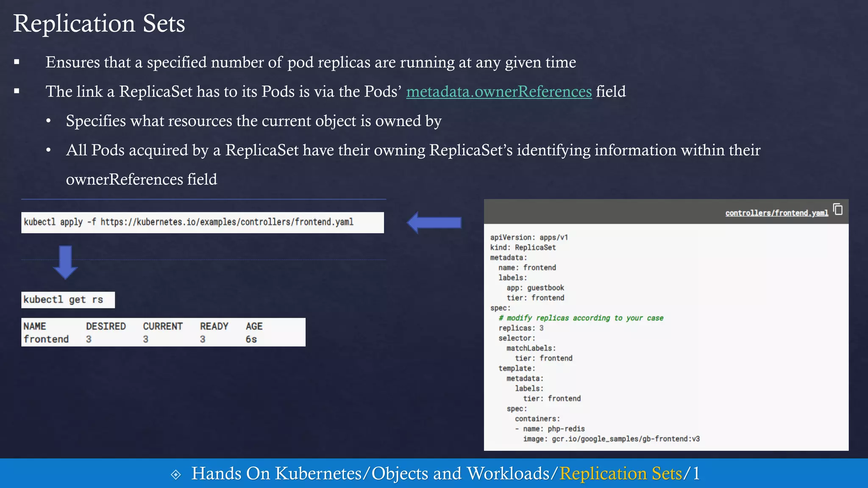The height and width of the screenshot is (488, 868).
Task: Click '- name: php-redis' YAML line
Action: pos(550,429)
